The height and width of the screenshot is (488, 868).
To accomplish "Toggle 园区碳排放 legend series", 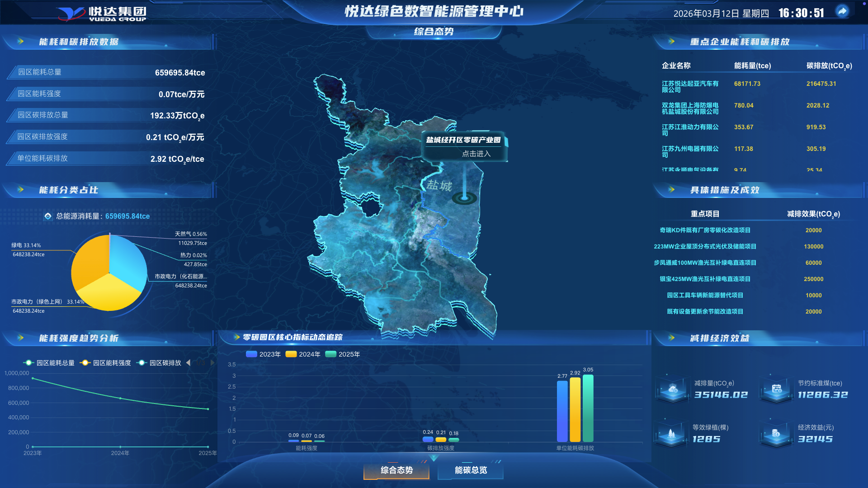I will point(159,363).
